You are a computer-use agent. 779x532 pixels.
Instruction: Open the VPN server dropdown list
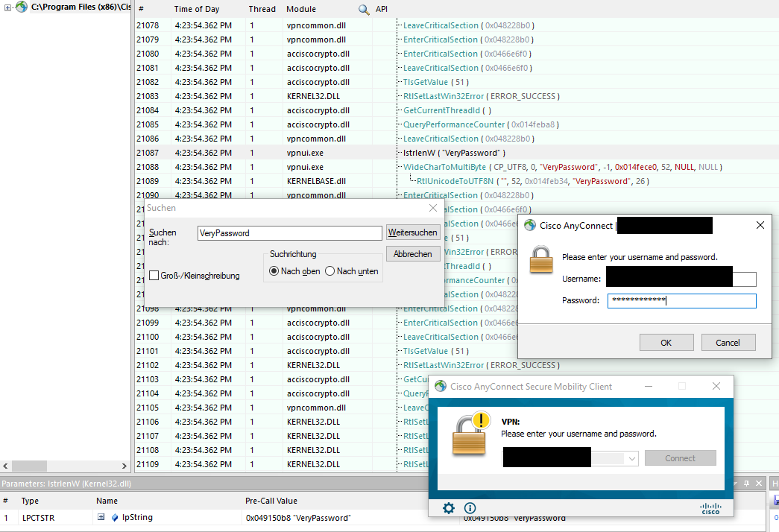pyautogui.click(x=632, y=458)
